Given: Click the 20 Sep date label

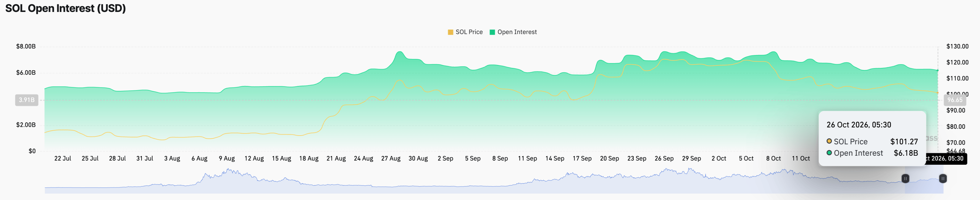Looking at the screenshot, I should [609, 159].
